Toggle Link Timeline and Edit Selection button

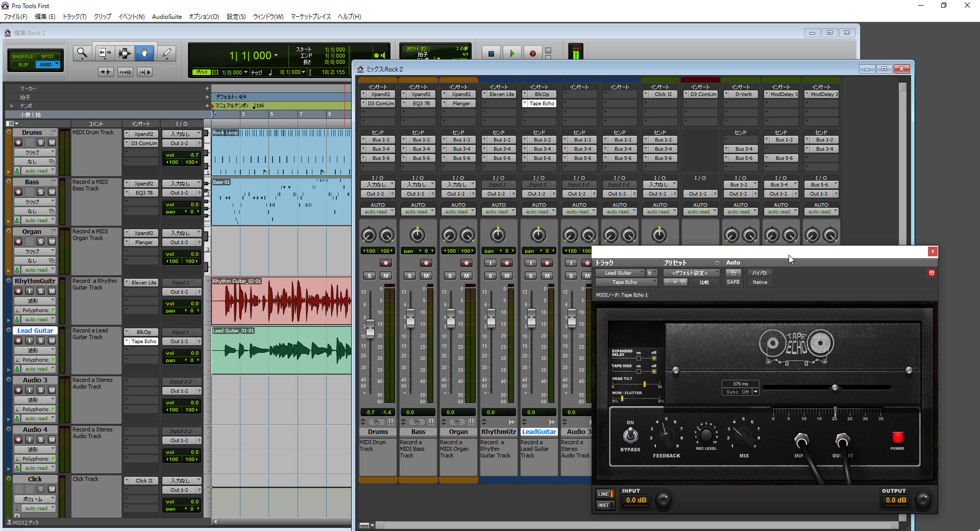pos(126,72)
